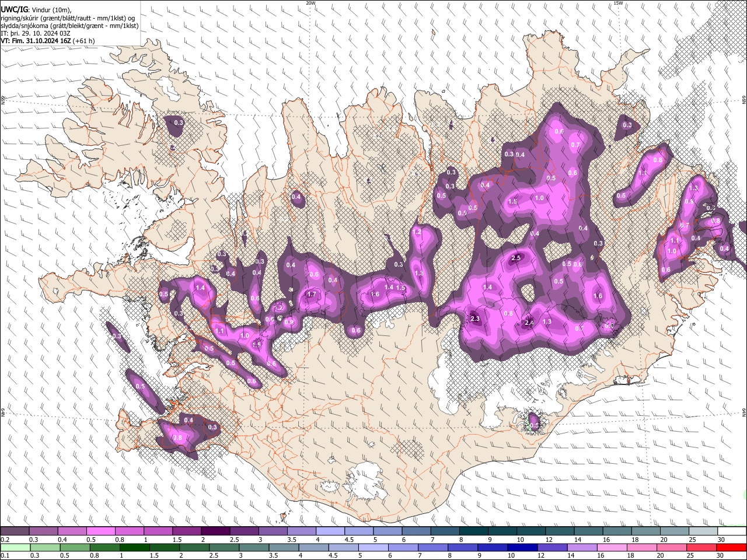Click the bright pink snow swatch between 0.5 and 0.8
Image resolution: width=747 pixels, height=560 pixels.
(100, 531)
